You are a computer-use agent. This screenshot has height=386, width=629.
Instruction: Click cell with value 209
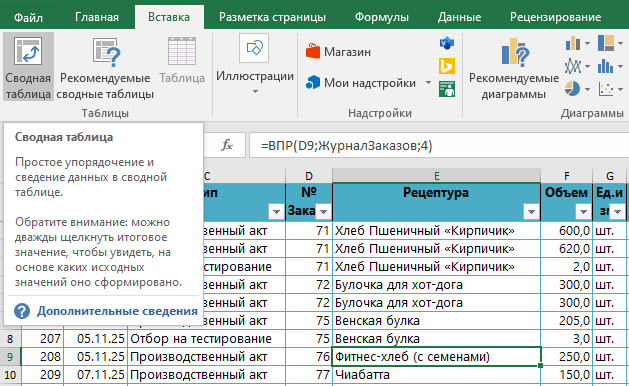pos(43,375)
